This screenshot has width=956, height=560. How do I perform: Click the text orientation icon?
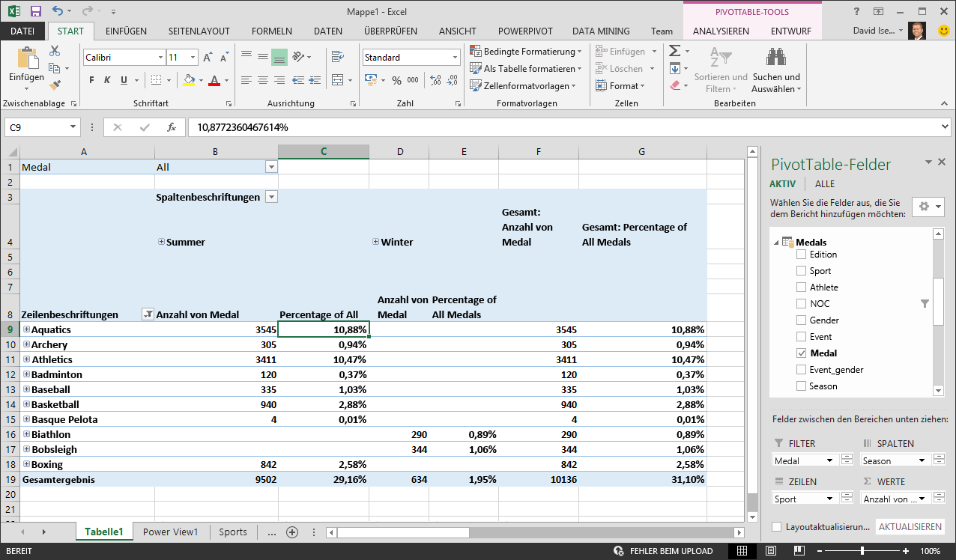coord(298,57)
